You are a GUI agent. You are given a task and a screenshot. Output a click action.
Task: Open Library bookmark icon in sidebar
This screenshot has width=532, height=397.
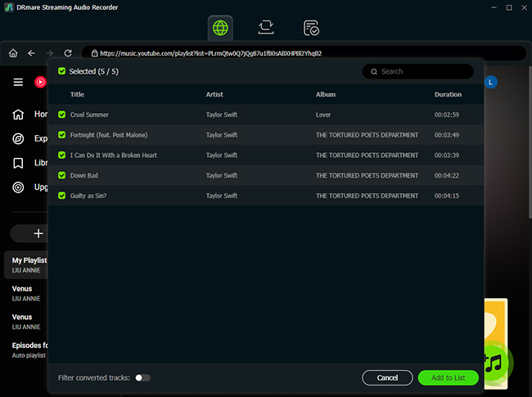(18, 163)
